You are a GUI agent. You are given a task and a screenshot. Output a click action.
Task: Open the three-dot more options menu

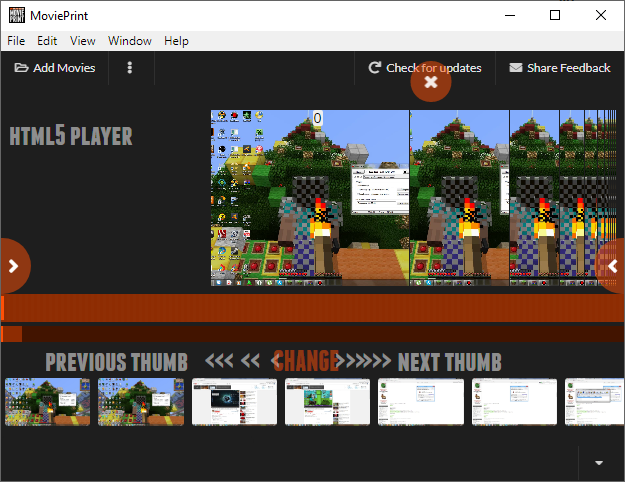(x=130, y=68)
